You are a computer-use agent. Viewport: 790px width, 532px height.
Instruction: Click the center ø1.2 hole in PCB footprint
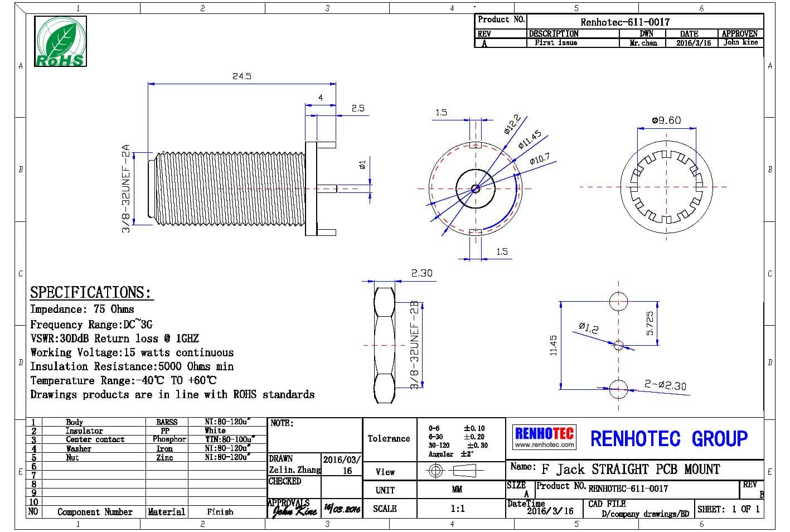(619, 345)
